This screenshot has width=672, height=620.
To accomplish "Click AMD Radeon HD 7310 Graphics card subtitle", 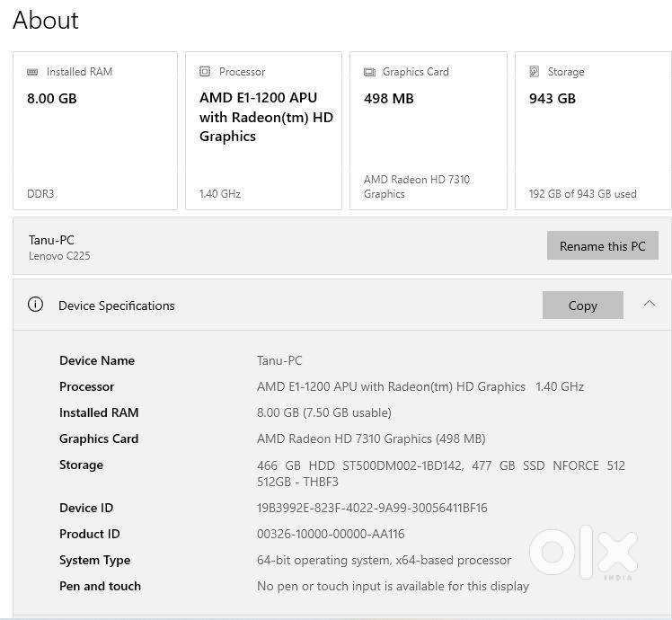I will (x=417, y=187).
